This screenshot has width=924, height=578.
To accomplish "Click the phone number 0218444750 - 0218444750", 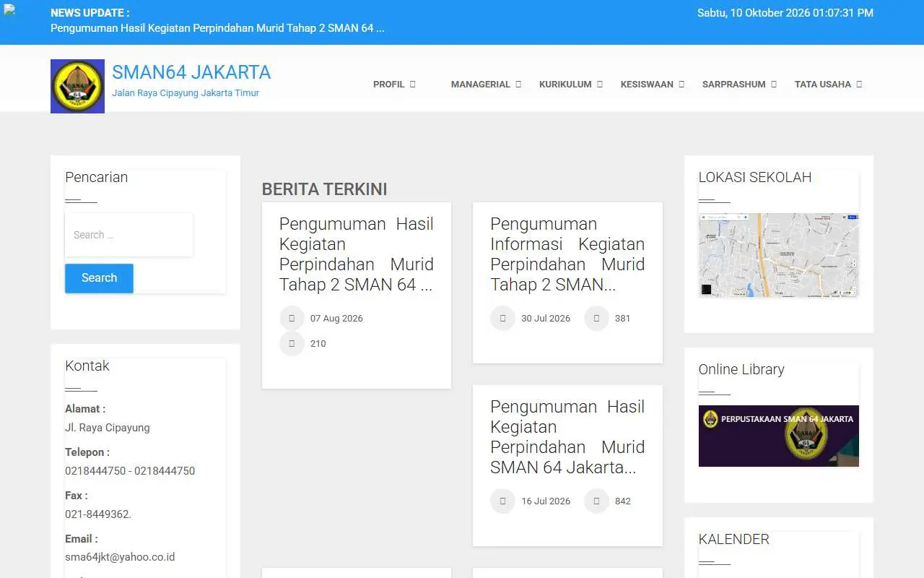I will [x=130, y=470].
